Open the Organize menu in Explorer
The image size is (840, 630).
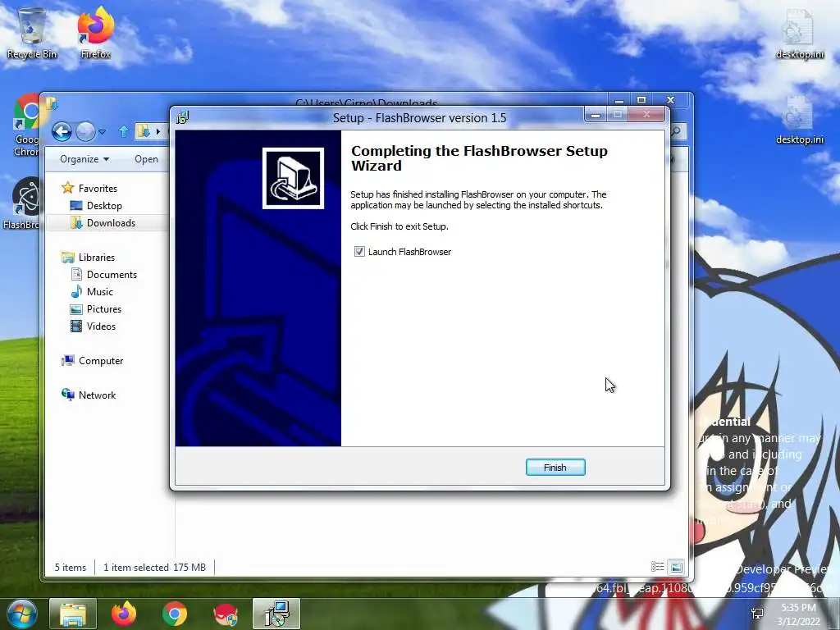point(84,159)
